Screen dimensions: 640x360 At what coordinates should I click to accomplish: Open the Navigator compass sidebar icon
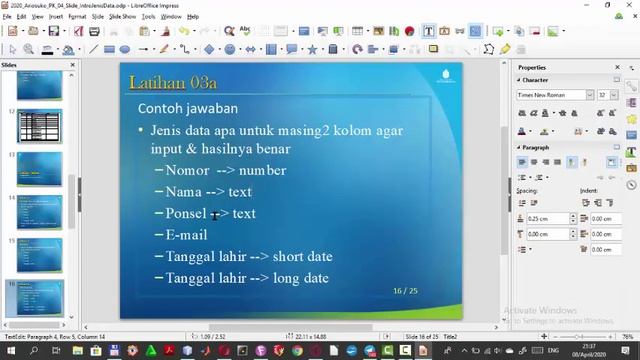(x=632, y=185)
